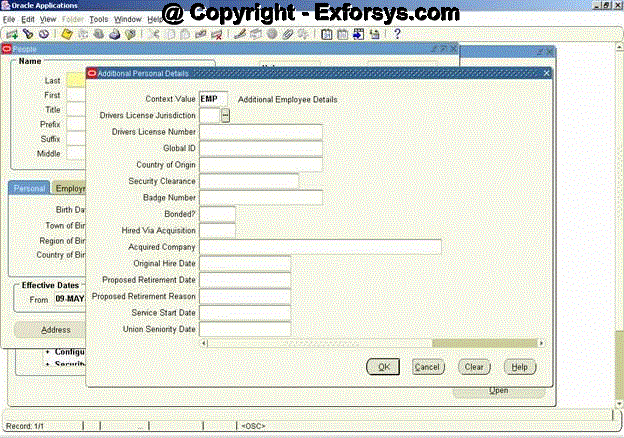This screenshot has width=624, height=438.
Task: Click the Print toolbar icon
Action: tap(115, 33)
